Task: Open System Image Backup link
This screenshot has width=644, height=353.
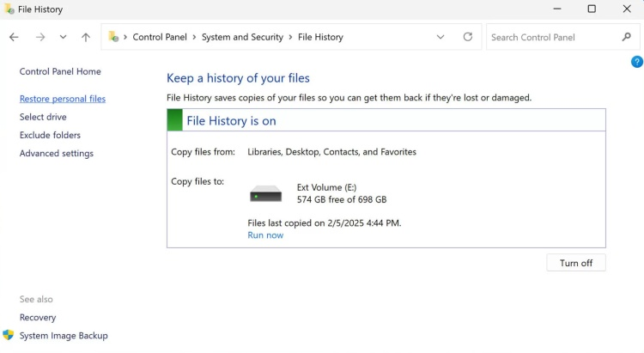Action: pyautogui.click(x=64, y=335)
